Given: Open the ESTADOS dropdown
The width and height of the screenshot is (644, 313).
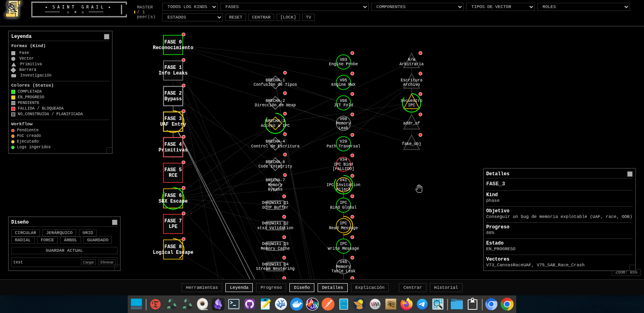Looking at the screenshot, I should point(192,17).
